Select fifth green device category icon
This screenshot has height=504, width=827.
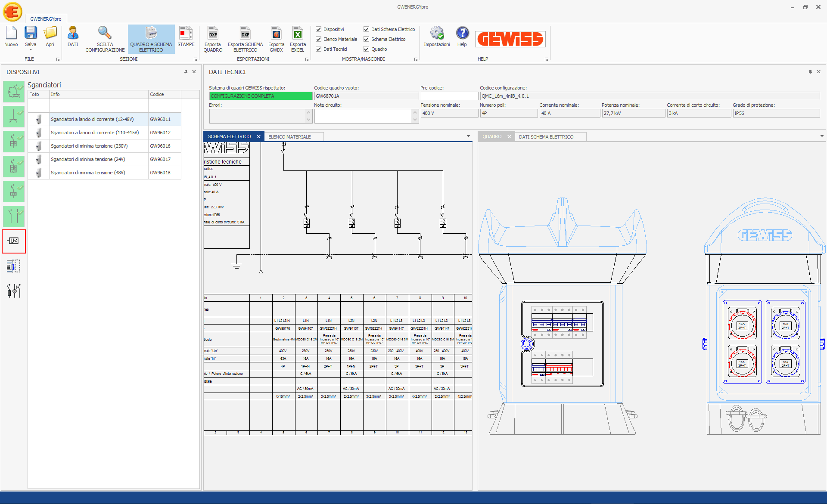coord(14,192)
